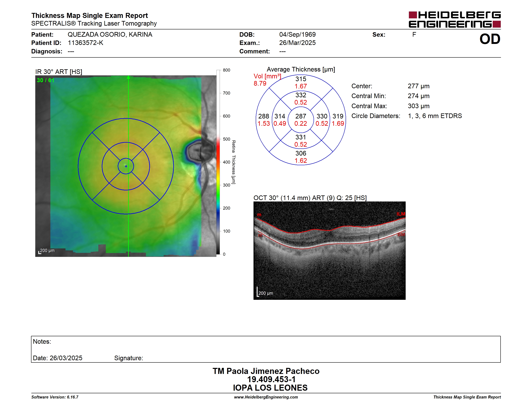This screenshot has height=411, width=532.
Task: Click the 'Software Version: 6.16.7' footer
Action: (x=55, y=397)
